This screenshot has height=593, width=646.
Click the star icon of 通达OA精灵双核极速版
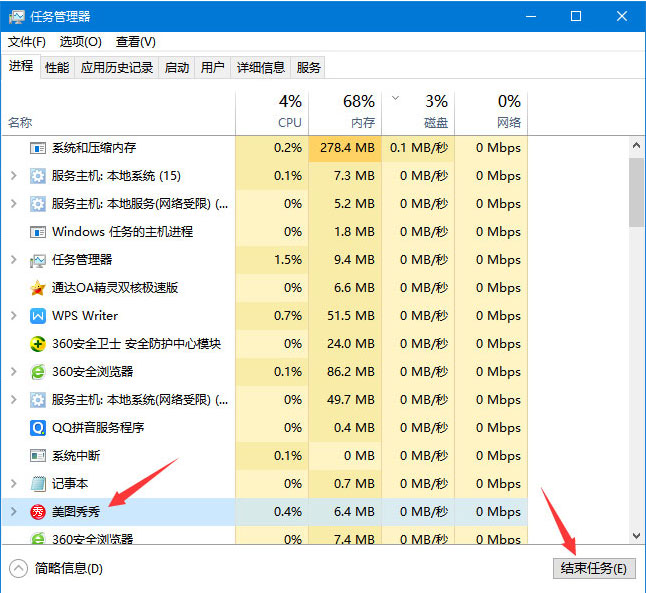(38, 288)
